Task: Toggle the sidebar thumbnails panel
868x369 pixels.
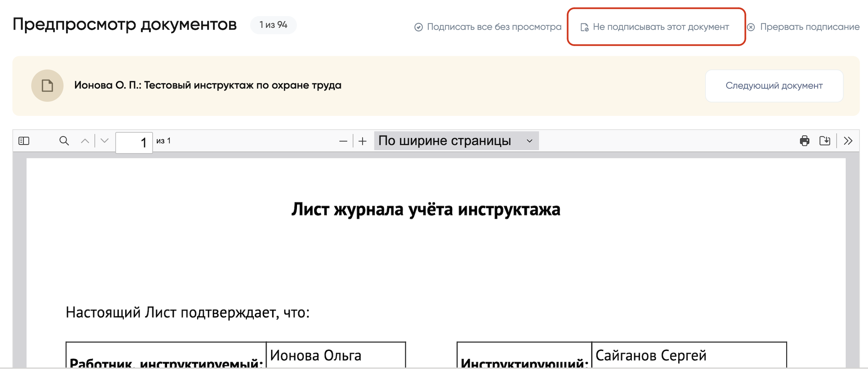Action: (x=23, y=140)
